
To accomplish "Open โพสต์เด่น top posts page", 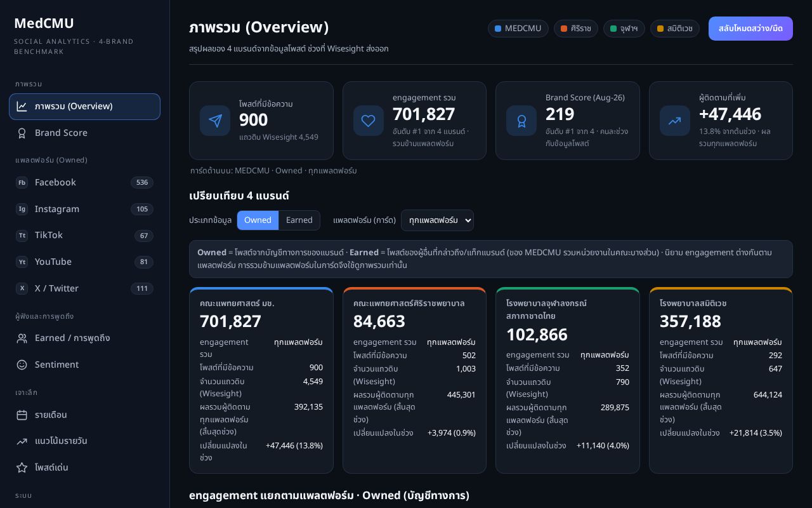I will [x=84, y=468].
